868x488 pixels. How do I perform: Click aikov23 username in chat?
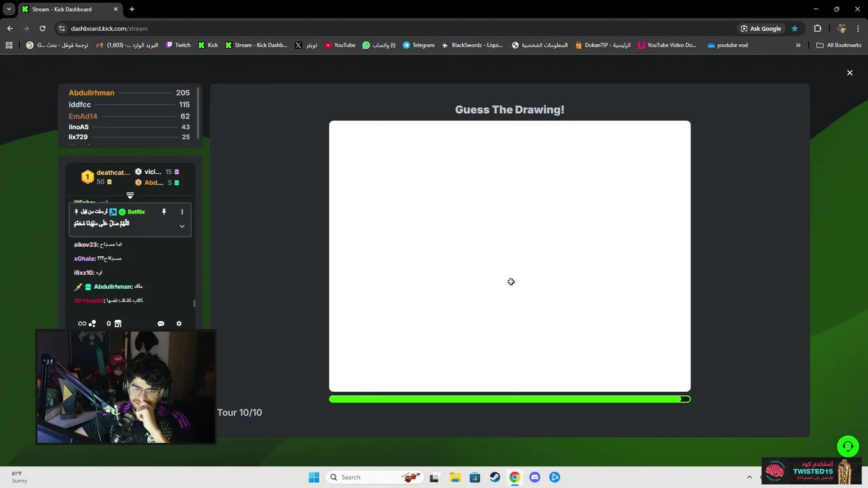tap(85, 245)
